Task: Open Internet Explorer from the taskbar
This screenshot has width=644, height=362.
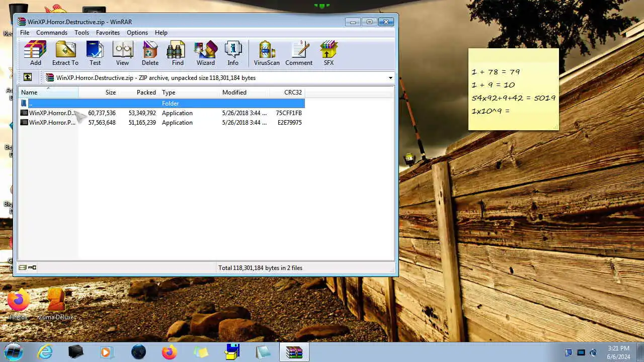Action: click(45, 352)
